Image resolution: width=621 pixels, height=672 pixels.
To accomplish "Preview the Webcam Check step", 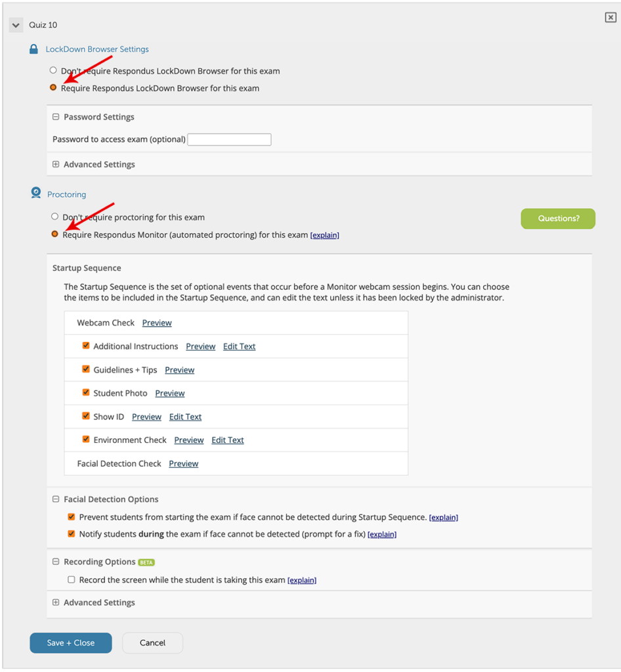I will [x=156, y=322].
